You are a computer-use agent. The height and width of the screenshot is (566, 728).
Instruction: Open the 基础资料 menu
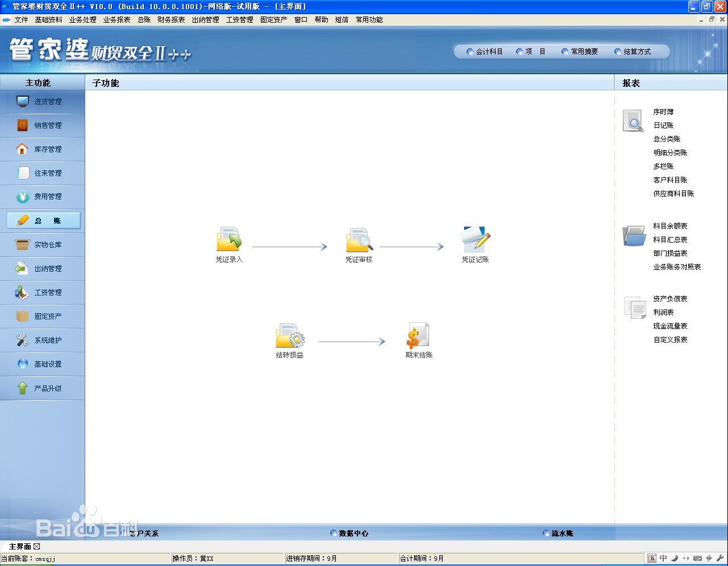(x=48, y=20)
